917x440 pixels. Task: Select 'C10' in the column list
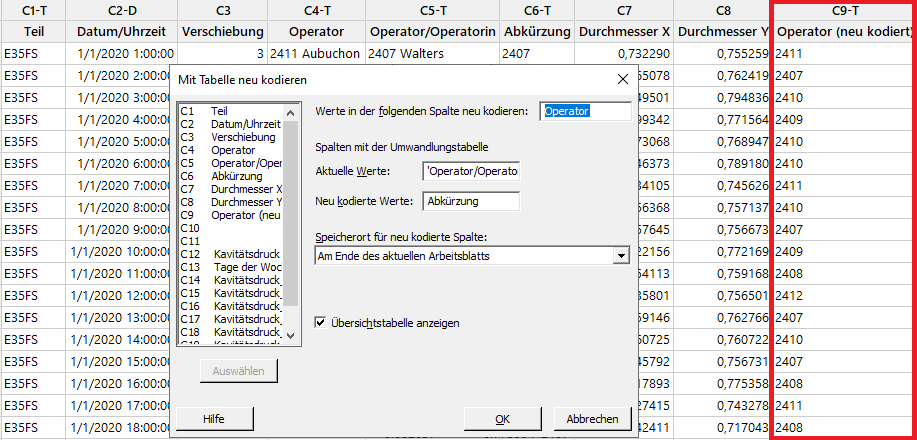[x=231, y=228]
